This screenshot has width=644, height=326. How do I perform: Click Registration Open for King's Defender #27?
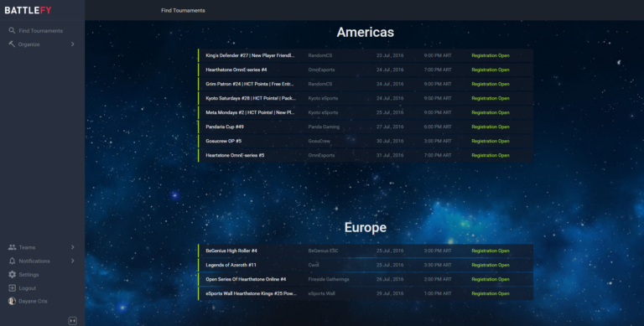[x=491, y=55]
